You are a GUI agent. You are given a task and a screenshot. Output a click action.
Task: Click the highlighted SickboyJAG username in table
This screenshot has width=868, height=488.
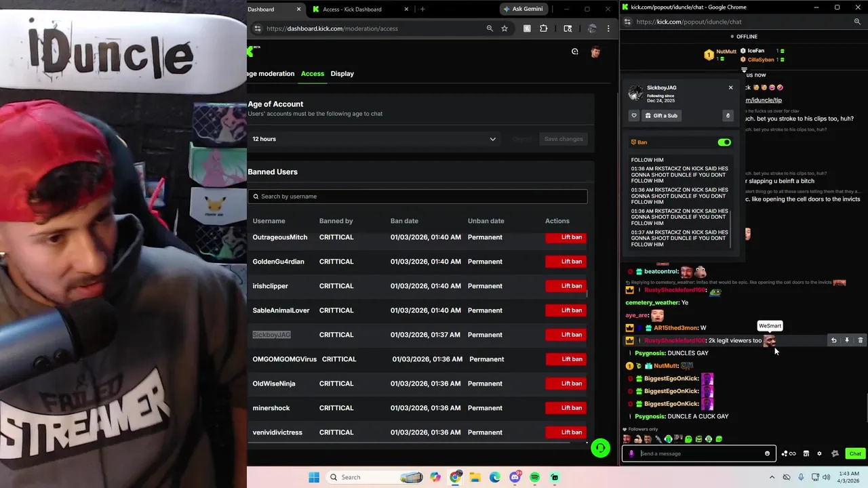(271, 335)
